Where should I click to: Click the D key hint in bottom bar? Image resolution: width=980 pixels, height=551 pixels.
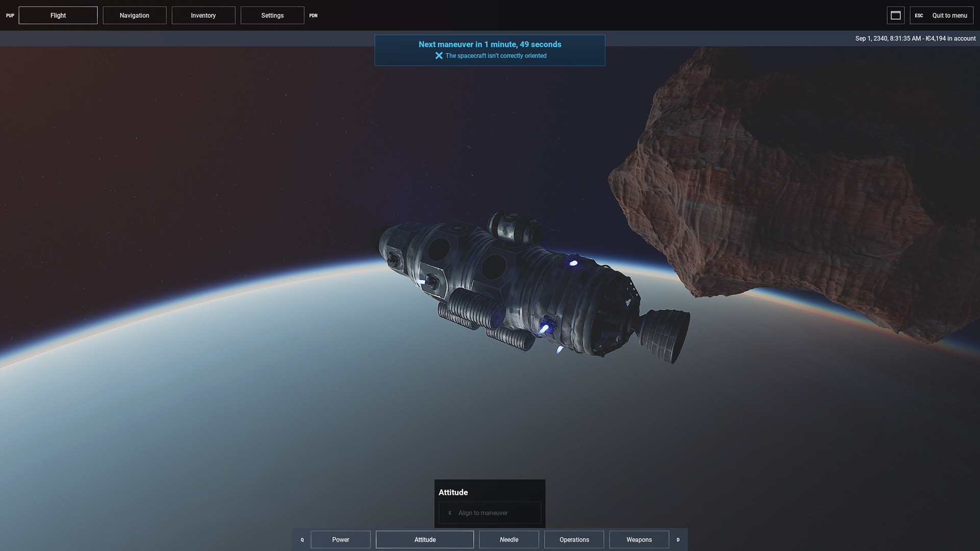[x=678, y=540]
